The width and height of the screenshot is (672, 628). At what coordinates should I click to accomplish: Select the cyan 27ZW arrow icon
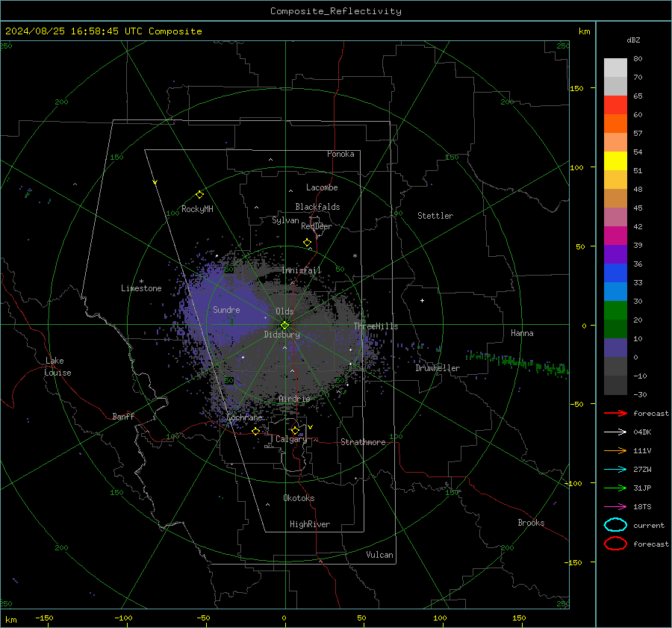pyautogui.click(x=615, y=470)
